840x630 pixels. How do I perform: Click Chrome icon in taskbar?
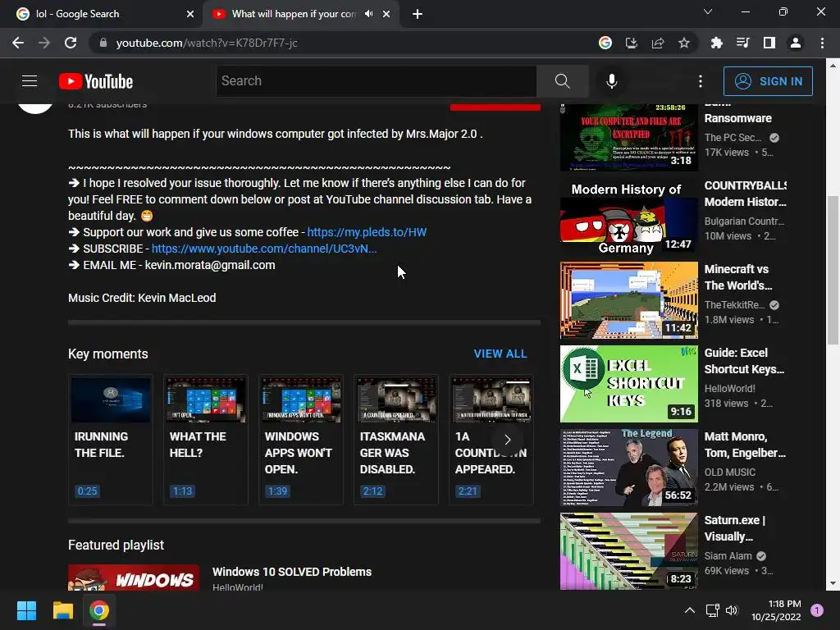click(99, 610)
